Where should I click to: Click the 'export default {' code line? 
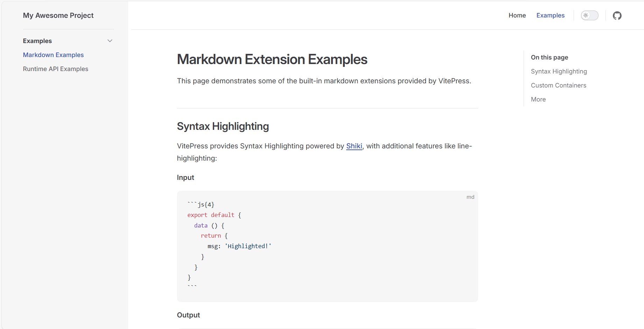[214, 215]
